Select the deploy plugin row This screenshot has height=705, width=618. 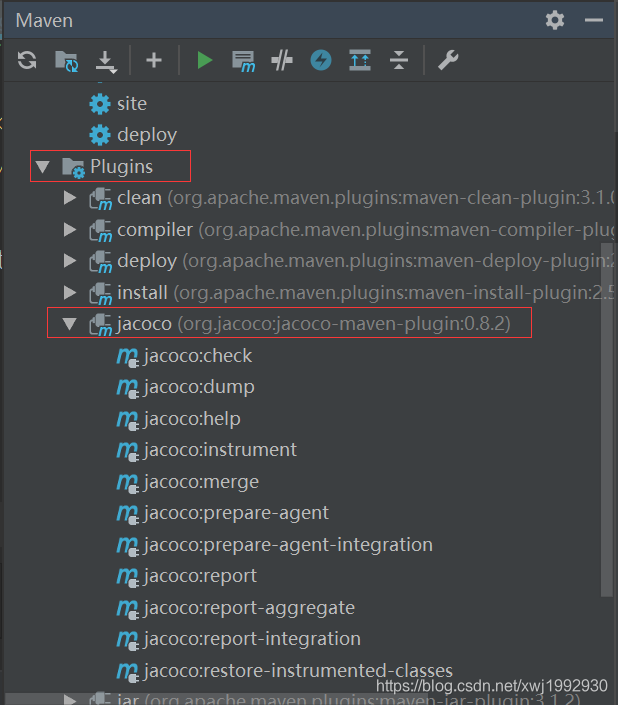[309, 261]
